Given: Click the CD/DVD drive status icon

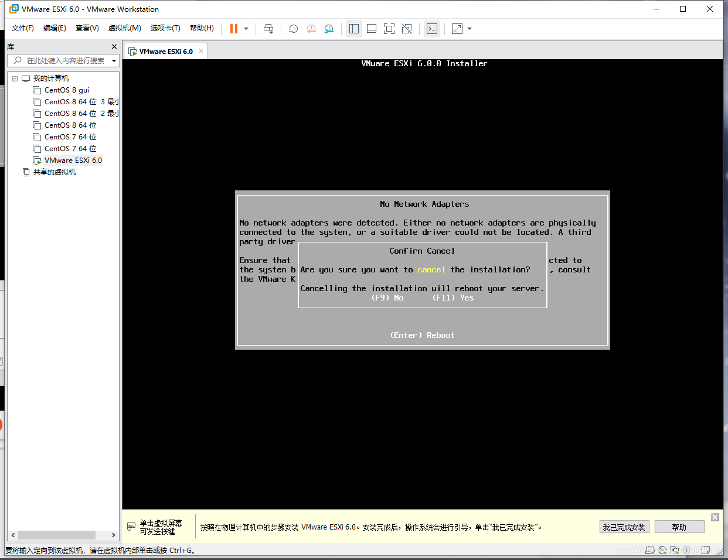Looking at the screenshot, I should point(663,550).
